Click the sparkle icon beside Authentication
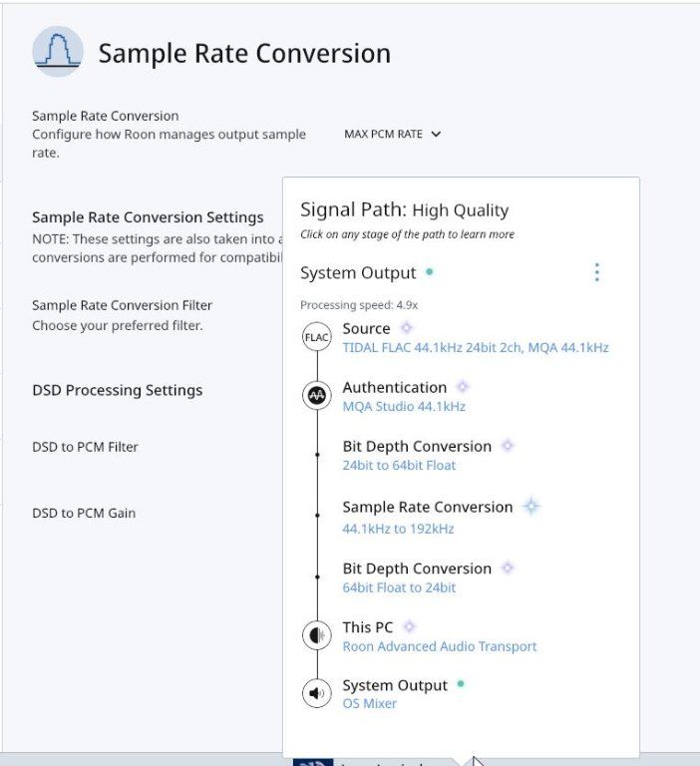Image resolution: width=700 pixels, height=766 pixels. [x=462, y=387]
